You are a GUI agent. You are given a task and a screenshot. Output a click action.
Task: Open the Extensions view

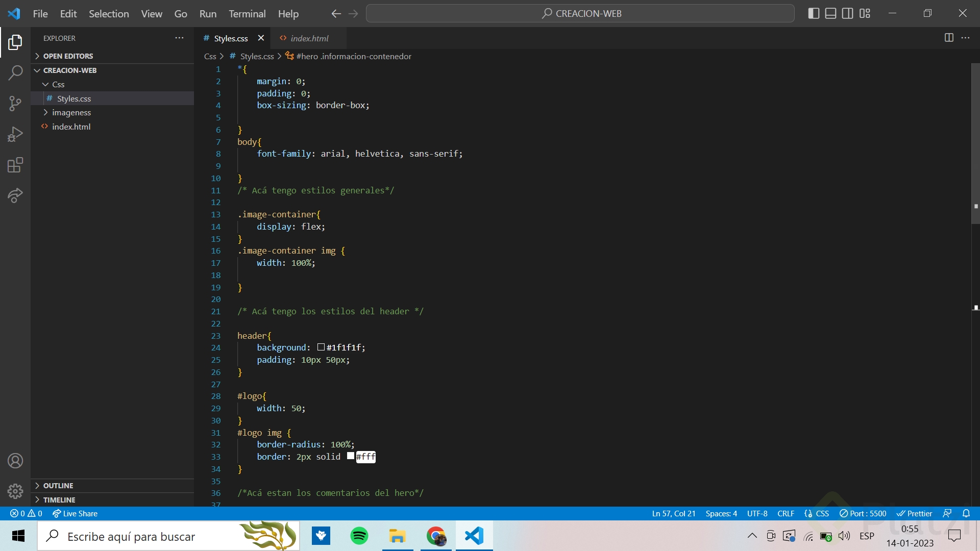click(15, 165)
